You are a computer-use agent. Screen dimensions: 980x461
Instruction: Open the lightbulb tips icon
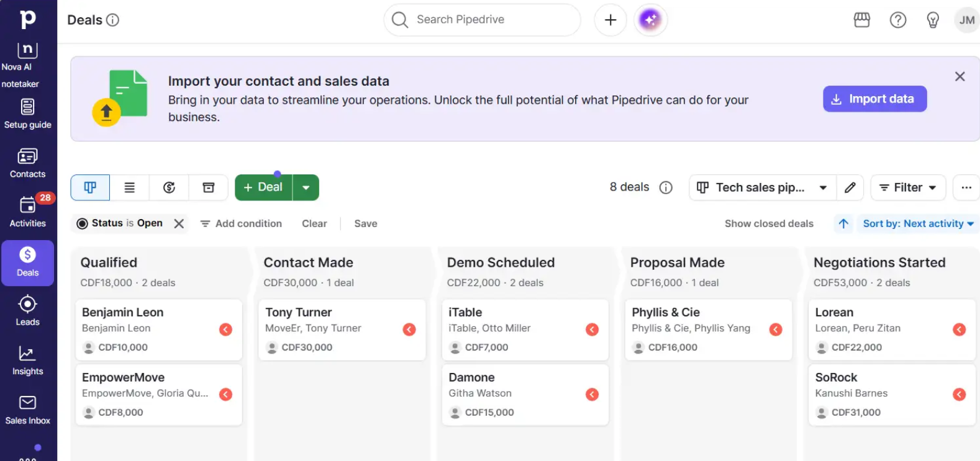(x=933, y=20)
